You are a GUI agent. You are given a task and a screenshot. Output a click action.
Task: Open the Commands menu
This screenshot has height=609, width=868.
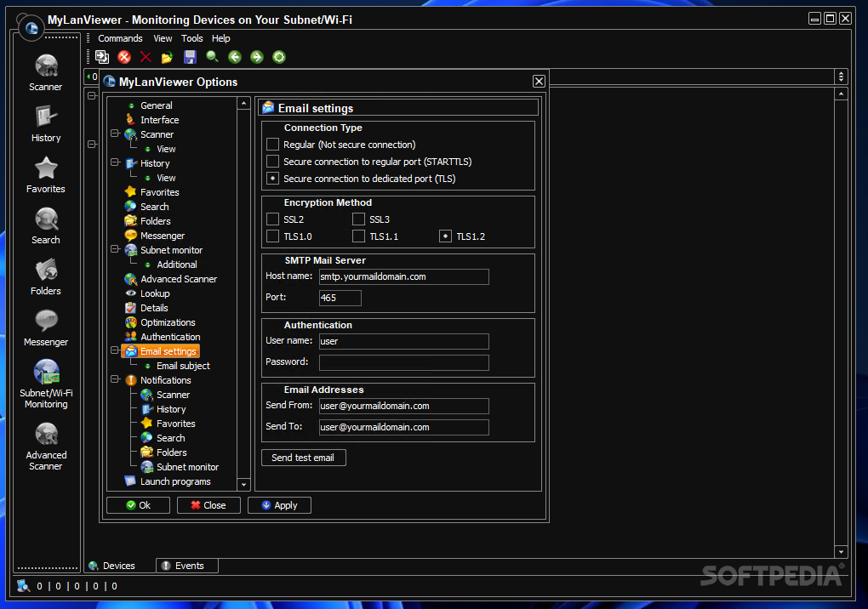pyautogui.click(x=120, y=39)
